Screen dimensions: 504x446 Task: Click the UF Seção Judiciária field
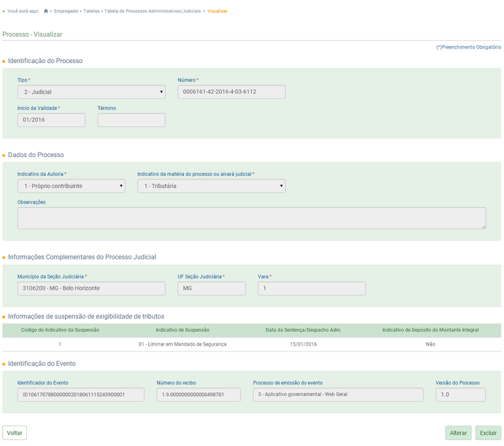click(211, 288)
